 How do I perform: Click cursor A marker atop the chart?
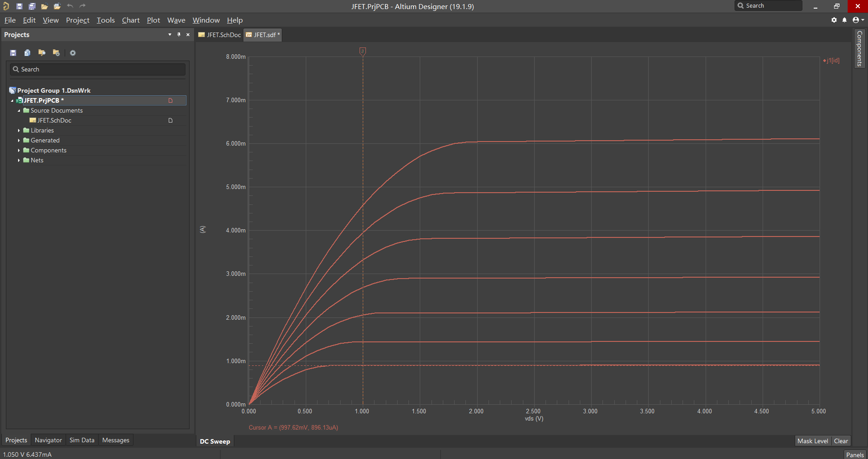pos(363,52)
